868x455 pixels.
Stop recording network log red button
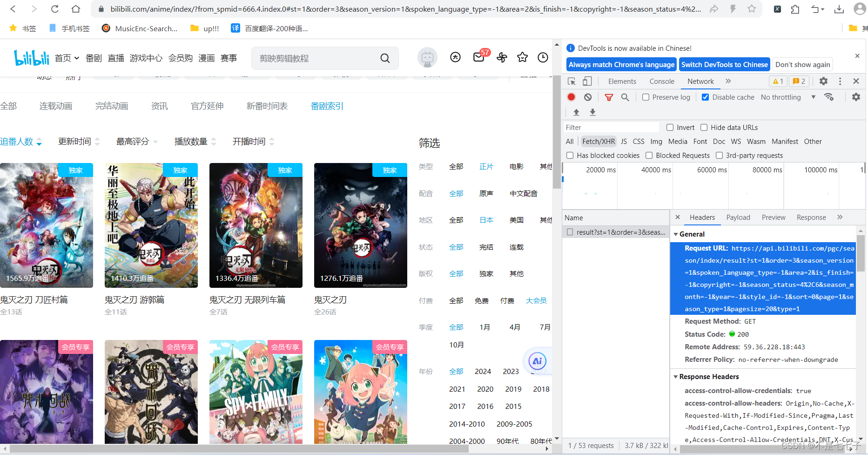coord(571,97)
